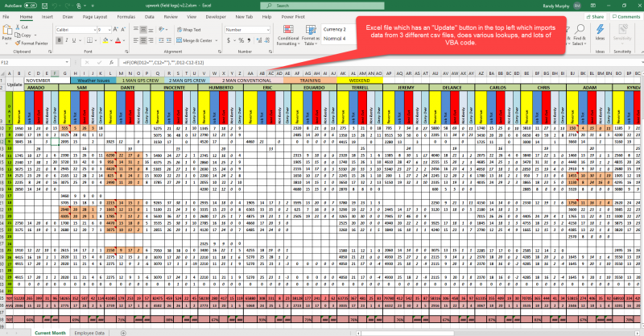Image resolution: width=644 pixels, height=336 pixels.
Task: Apply Bold formatting to the cell
Action: (58, 42)
